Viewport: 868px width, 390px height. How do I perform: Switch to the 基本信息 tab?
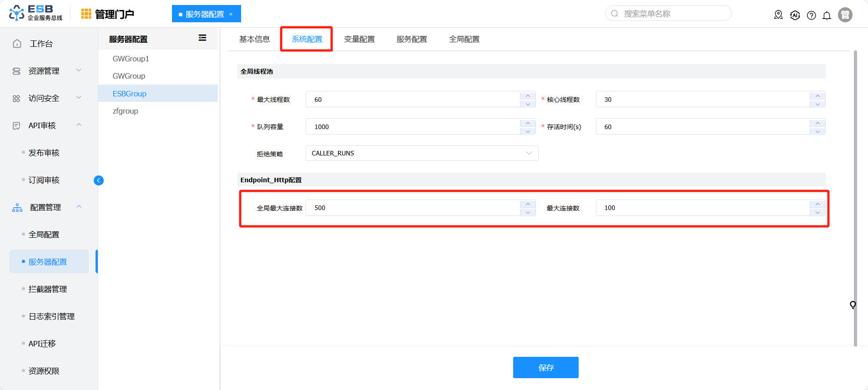pyautogui.click(x=254, y=39)
